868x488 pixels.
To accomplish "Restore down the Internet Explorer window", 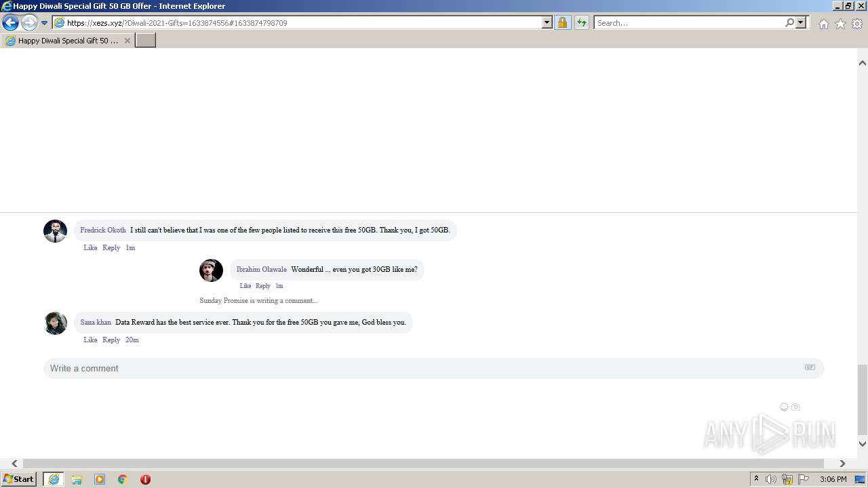I will click(848, 6).
